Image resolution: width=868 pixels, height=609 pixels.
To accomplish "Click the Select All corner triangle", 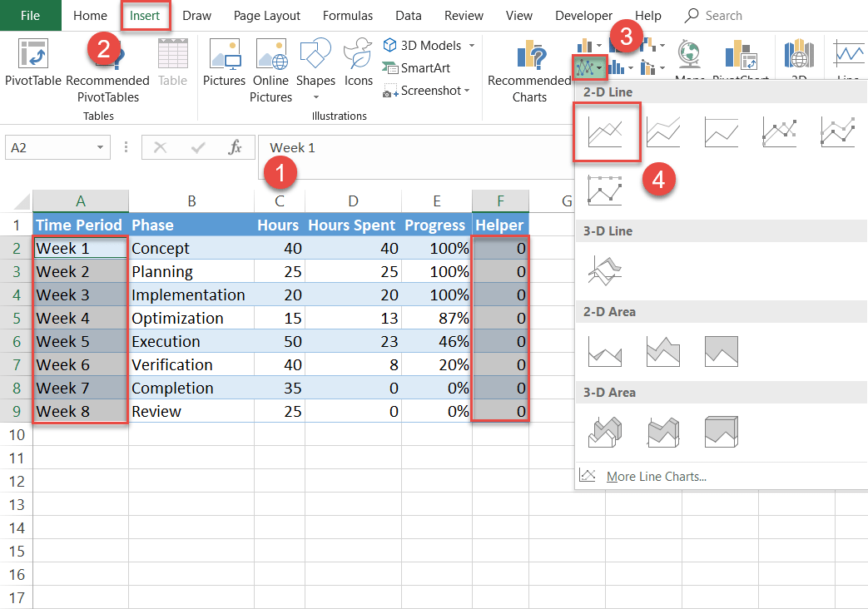I will (x=21, y=201).
